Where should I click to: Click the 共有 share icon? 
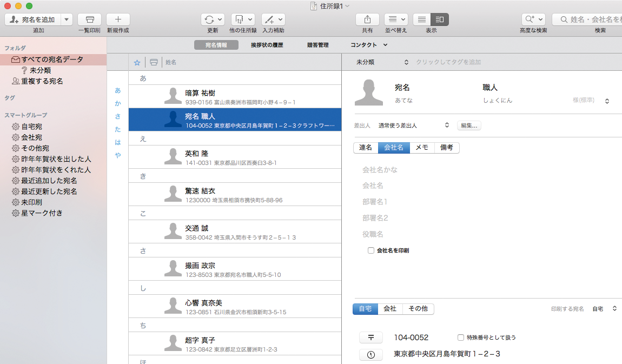tap(367, 19)
